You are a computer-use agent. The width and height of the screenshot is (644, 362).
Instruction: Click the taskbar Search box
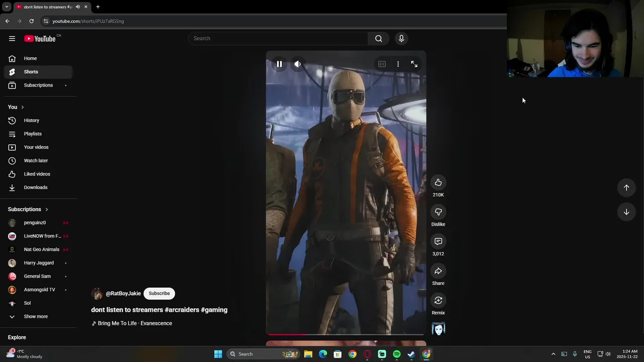(264, 354)
